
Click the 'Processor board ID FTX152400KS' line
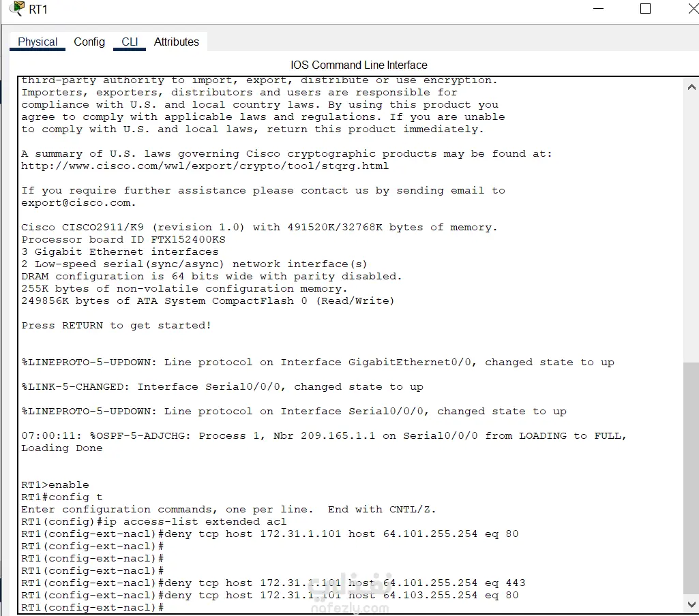pyautogui.click(x=123, y=240)
